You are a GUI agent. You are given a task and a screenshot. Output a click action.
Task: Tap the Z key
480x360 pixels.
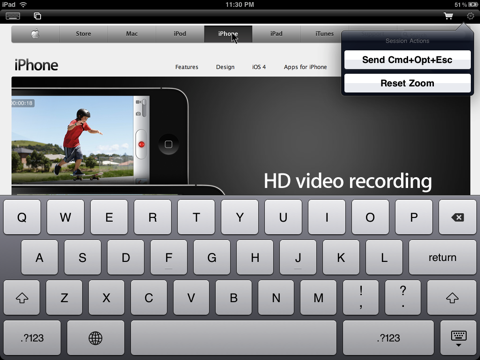tap(64, 298)
